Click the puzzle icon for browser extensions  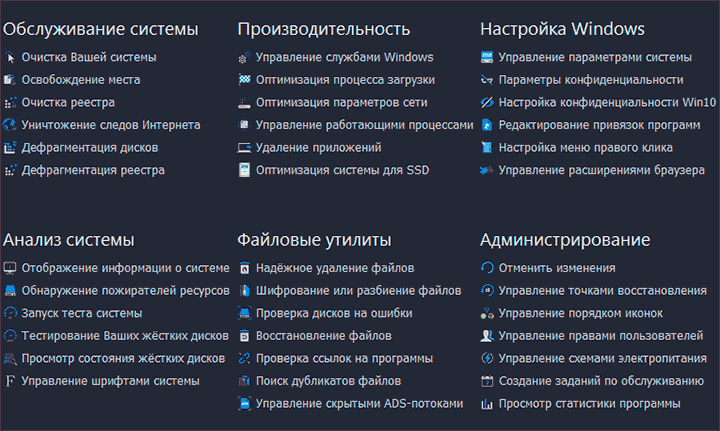(x=487, y=170)
